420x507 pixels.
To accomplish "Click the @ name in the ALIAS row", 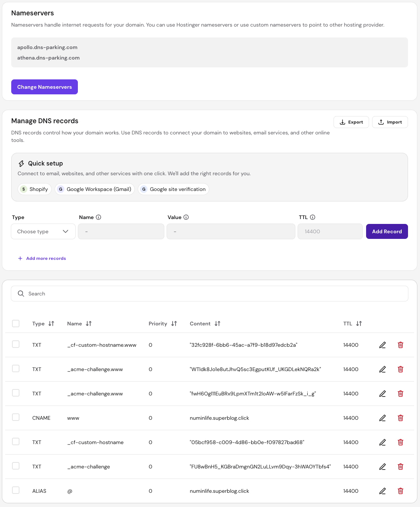I will click(70, 491).
